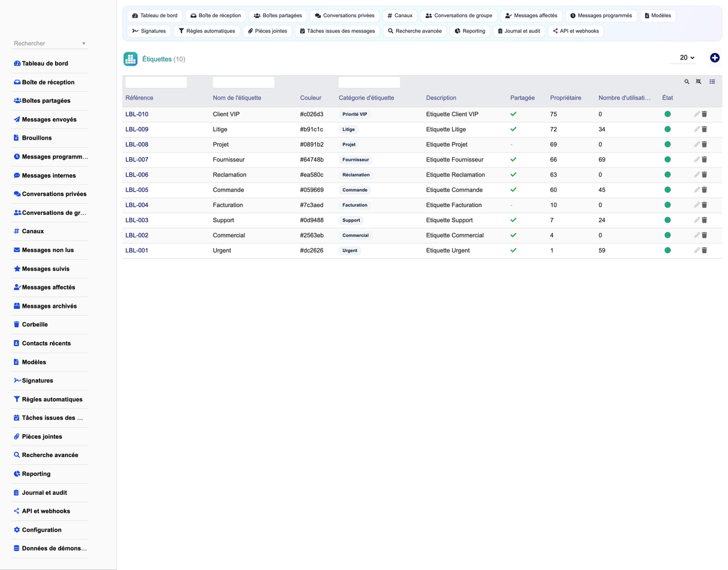Sort by Nom de l'étiquette column header

coord(237,98)
